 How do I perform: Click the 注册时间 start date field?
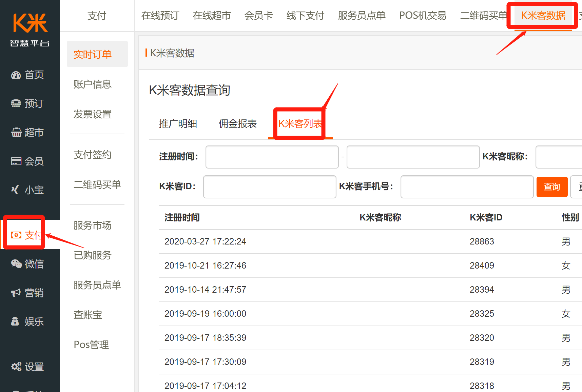point(272,157)
